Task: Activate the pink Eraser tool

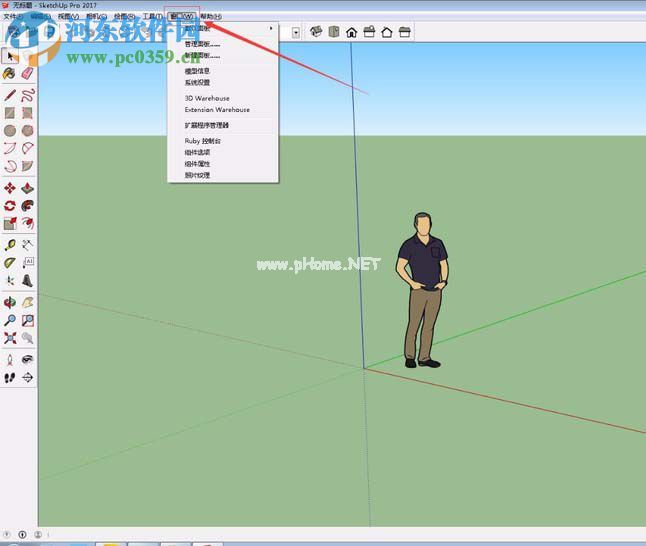Action: click(x=28, y=74)
